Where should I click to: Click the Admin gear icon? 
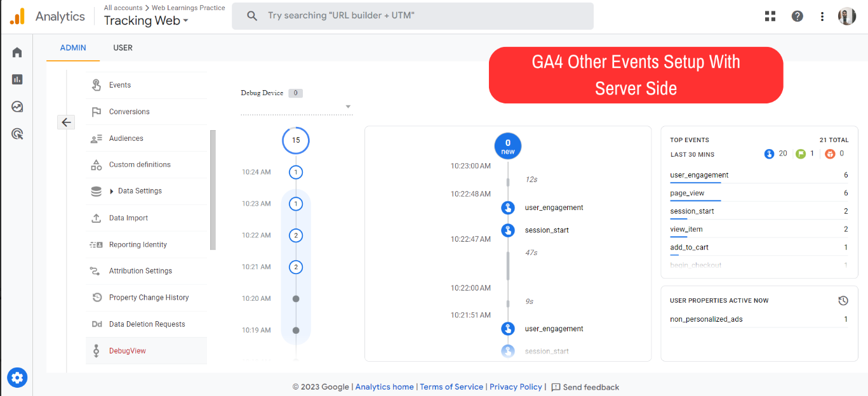17,378
